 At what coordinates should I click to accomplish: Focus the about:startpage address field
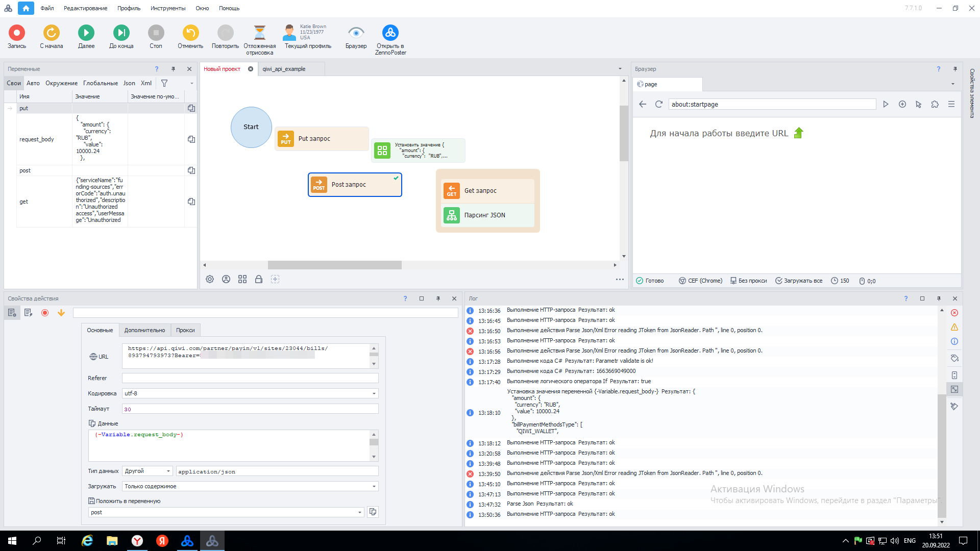pyautogui.click(x=772, y=104)
